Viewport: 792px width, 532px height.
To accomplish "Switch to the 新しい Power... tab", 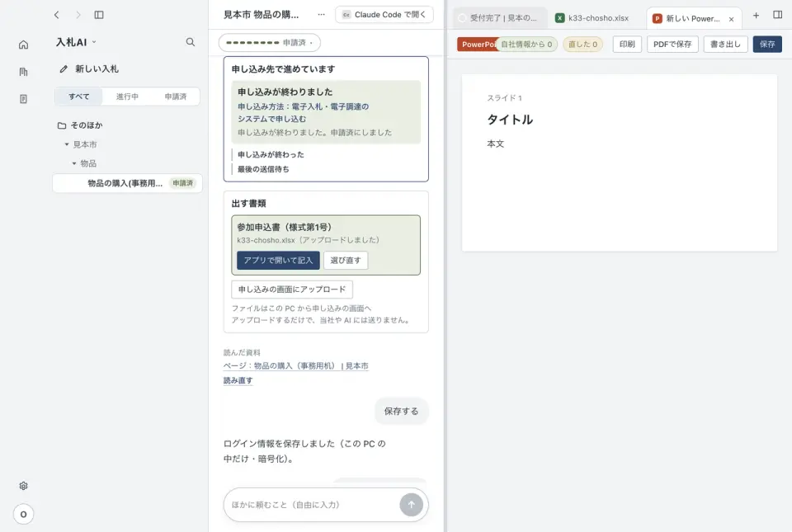I will [692, 19].
